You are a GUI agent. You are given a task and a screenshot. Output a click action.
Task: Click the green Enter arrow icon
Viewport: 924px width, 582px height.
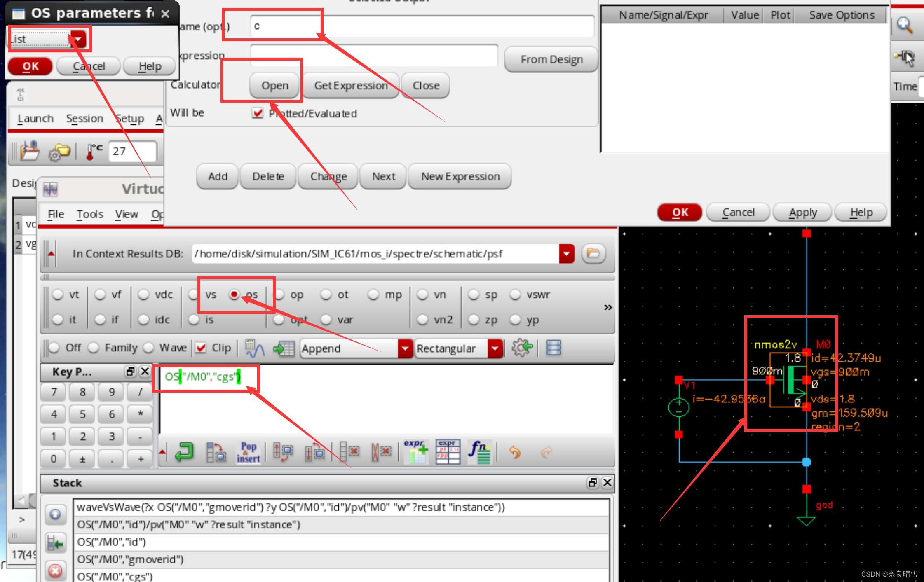pyautogui.click(x=184, y=452)
